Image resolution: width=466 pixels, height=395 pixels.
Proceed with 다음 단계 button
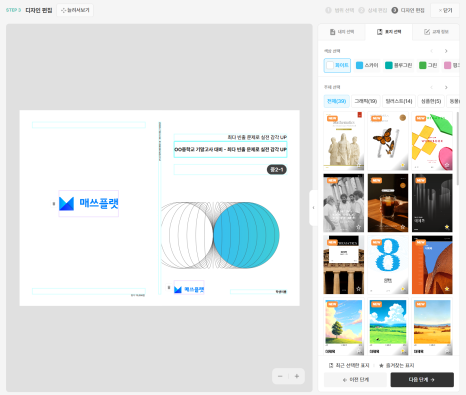[422, 380]
